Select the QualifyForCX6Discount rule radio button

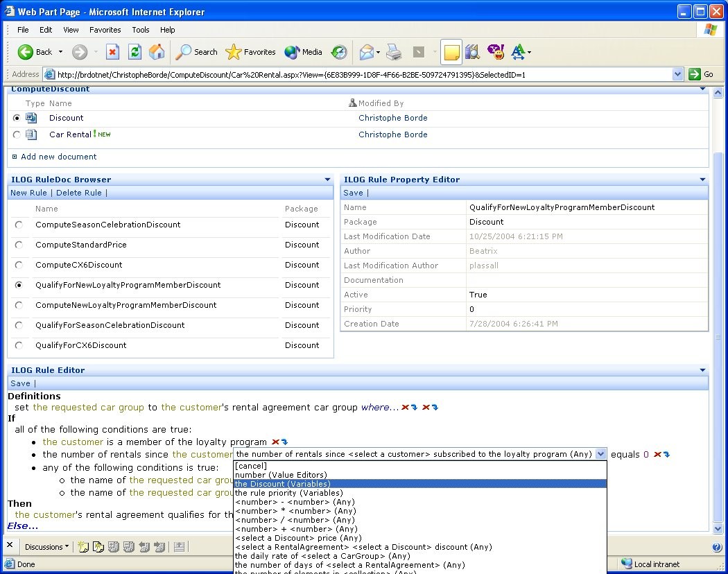pyautogui.click(x=19, y=345)
